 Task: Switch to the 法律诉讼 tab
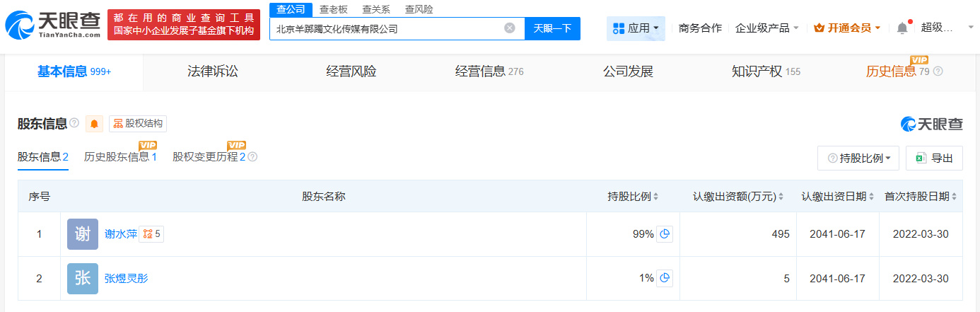click(213, 71)
